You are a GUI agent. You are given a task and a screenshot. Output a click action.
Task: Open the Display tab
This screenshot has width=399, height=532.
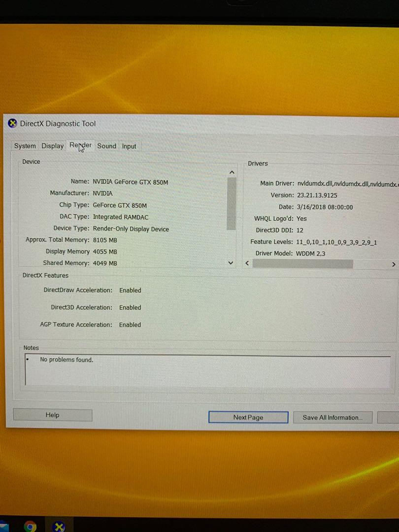[53, 146]
